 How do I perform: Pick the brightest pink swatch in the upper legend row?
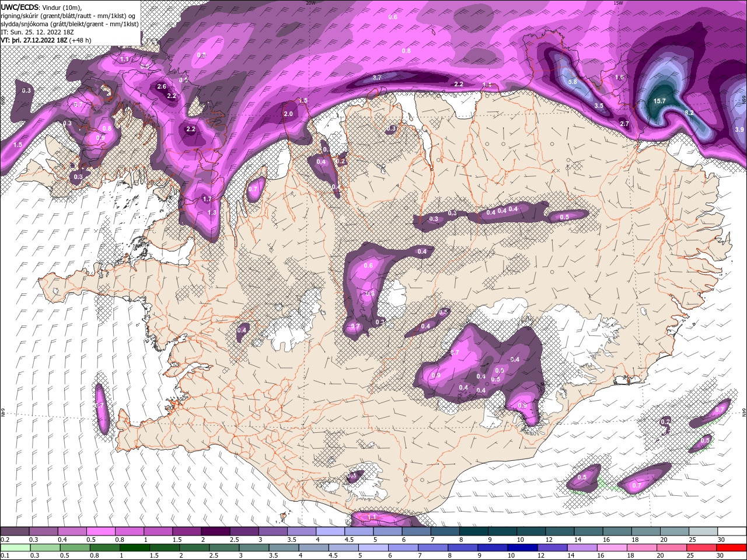pyautogui.click(x=100, y=531)
